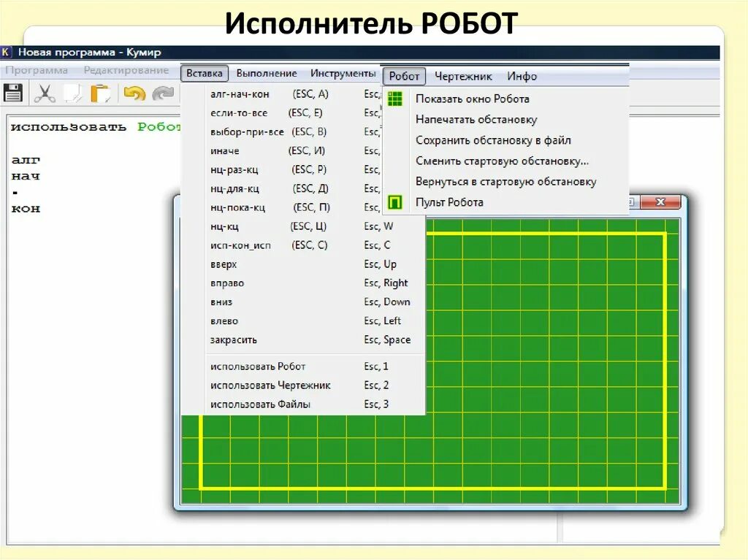Click the Paste clipboard toolbar icon
Screen dimensions: 748x560
pyautogui.click(x=101, y=93)
